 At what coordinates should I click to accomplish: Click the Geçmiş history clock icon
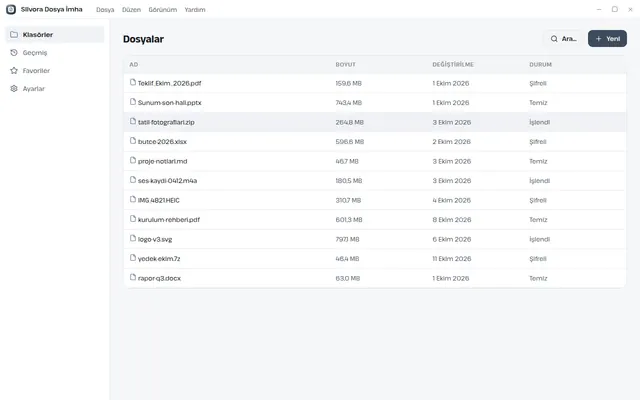click(x=14, y=53)
